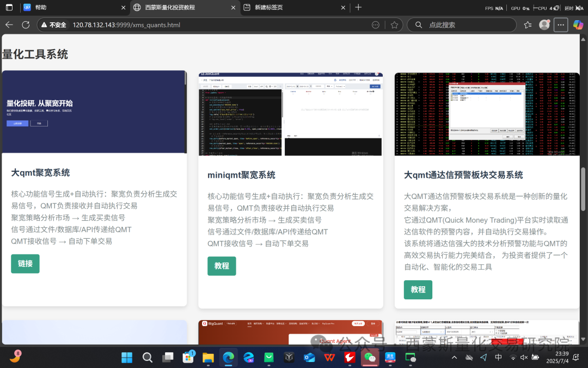Click the 中 input method indicator
Screen dimensions: 588x368
tap(498, 358)
